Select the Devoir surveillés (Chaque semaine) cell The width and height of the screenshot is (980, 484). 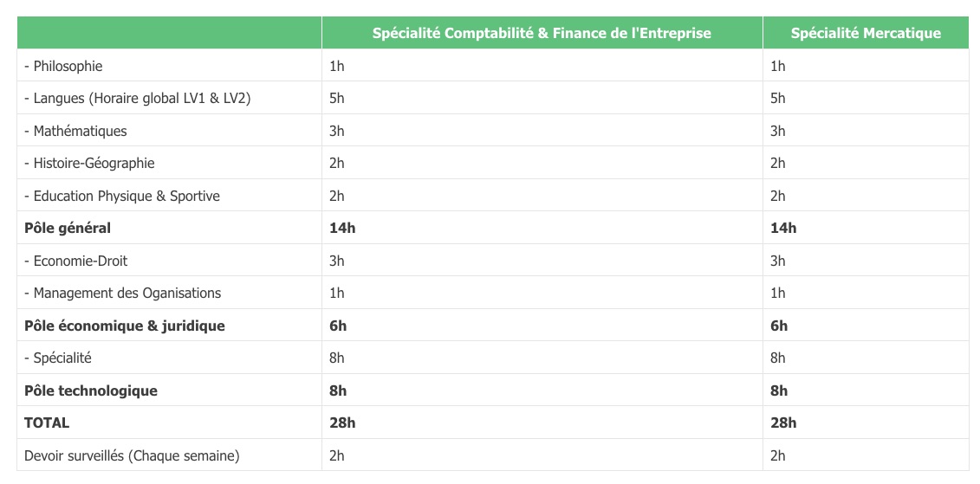(x=132, y=455)
